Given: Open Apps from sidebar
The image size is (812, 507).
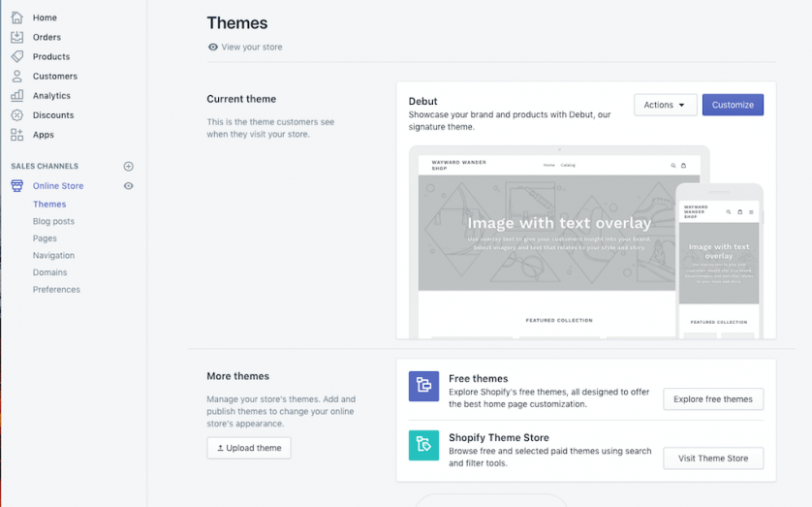Looking at the screenshot, I should pos(43,135).
